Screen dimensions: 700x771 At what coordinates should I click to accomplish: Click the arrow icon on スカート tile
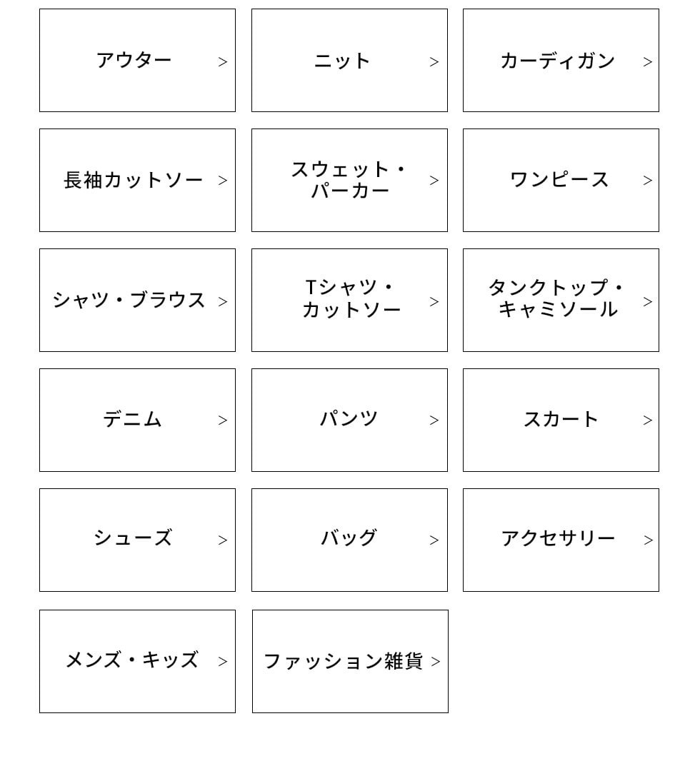[648, 420]
